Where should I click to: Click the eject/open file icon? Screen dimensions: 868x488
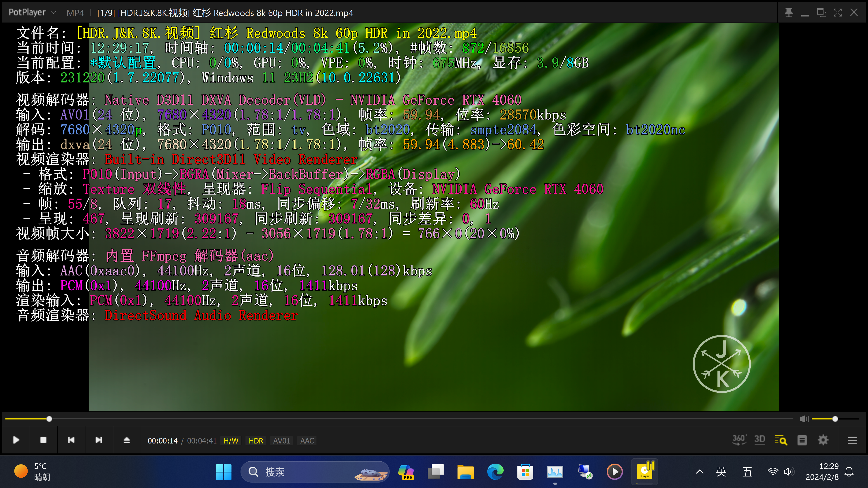click(x=127, y=440)
